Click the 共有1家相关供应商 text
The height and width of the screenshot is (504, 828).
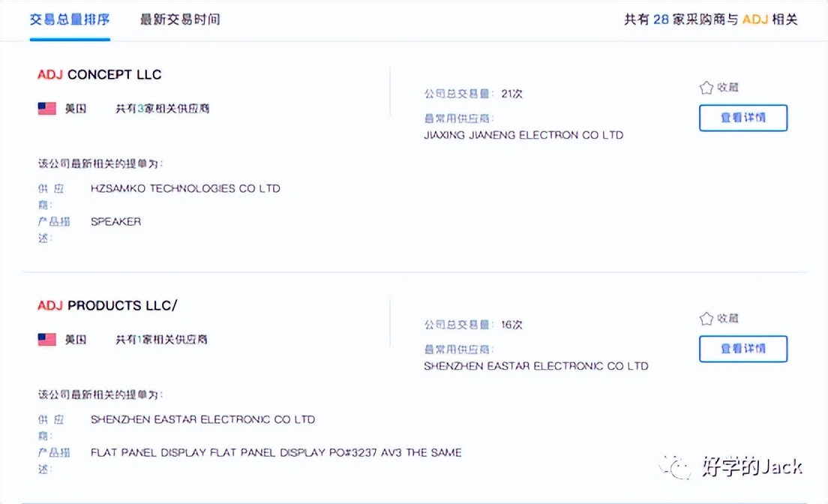pyautogui.click(x=161, y=340)
